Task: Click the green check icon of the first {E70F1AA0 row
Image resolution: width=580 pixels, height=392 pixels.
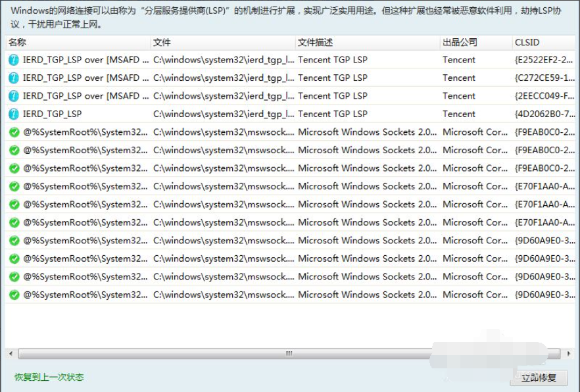Action: (14, 186)
